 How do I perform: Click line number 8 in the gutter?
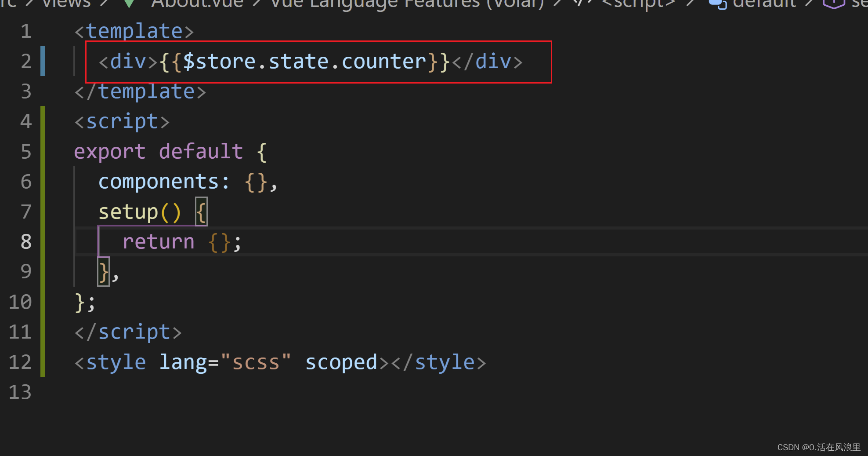[26, 242]
